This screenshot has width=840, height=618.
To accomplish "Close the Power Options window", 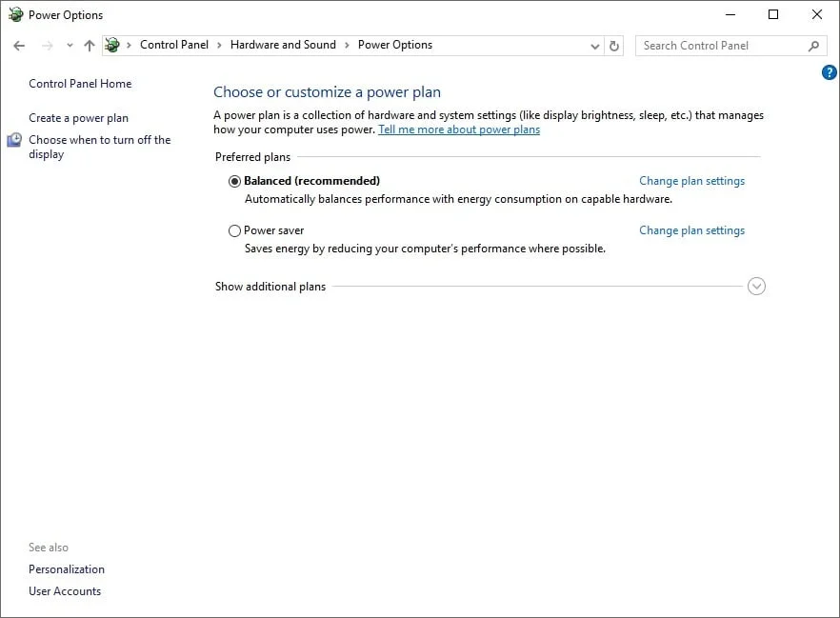I will (816, 14).
